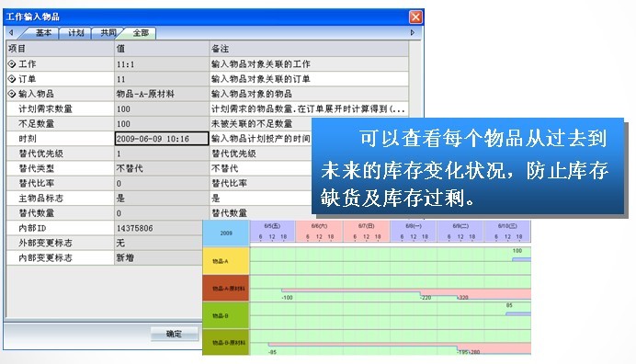Close the 工作输入物品 dialog
636x364 pixels.
415,17
